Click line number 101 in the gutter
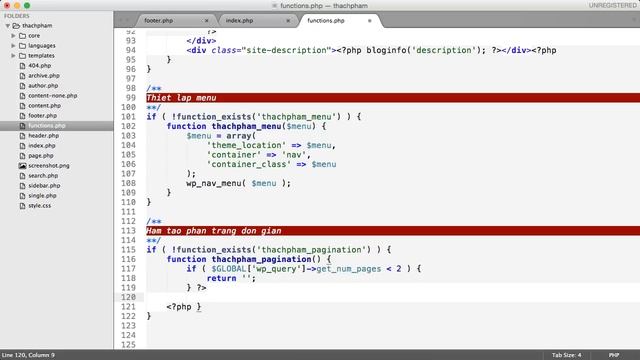Image resolution: width=640 pixels, height=360 pixels. coord(129,117)
